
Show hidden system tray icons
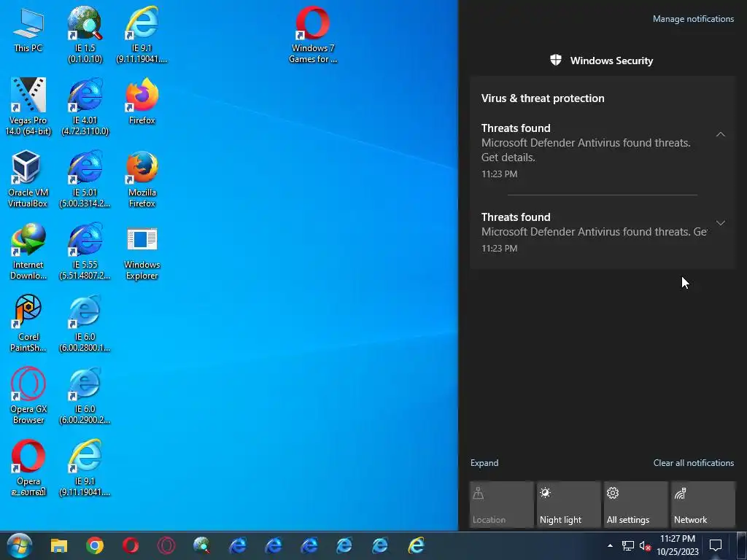point(611,545)
